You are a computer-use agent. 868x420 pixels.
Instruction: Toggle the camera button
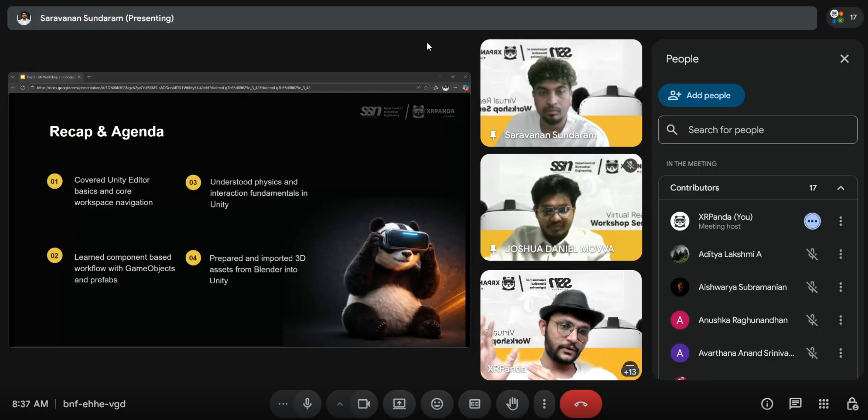point(364,404)
